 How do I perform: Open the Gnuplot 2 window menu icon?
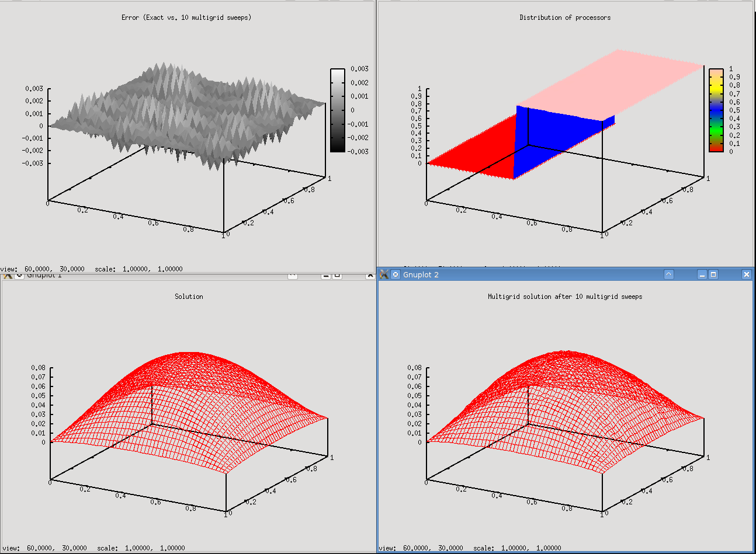(x=384, y=274)
